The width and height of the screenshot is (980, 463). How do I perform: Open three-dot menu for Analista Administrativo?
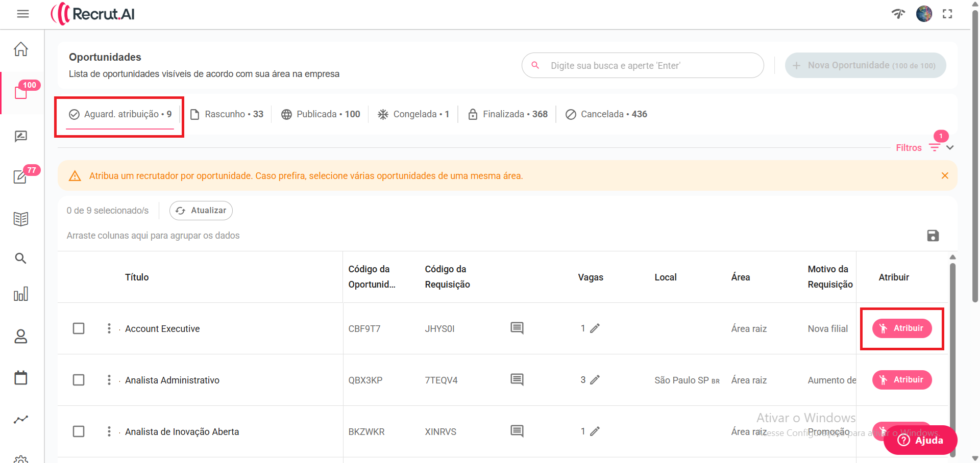[x=109, y=380]
